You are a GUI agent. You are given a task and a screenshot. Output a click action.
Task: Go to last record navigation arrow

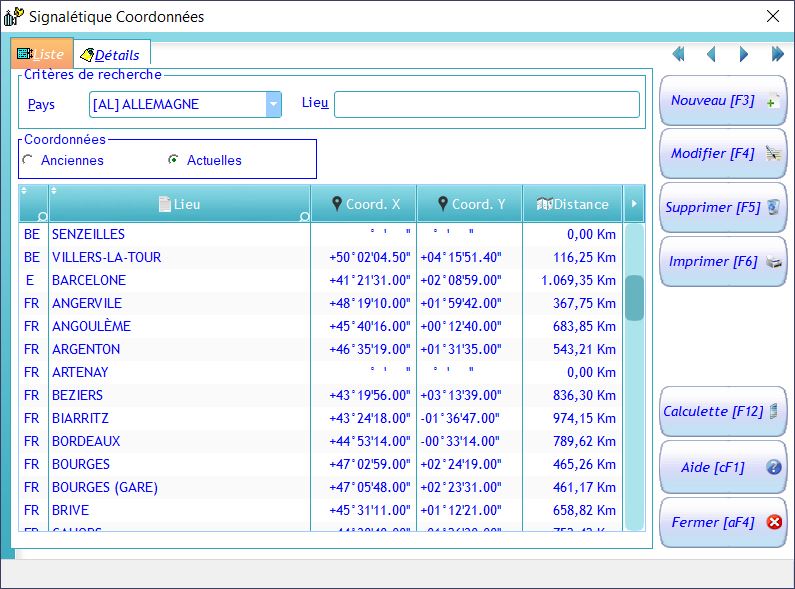(777, 54)
